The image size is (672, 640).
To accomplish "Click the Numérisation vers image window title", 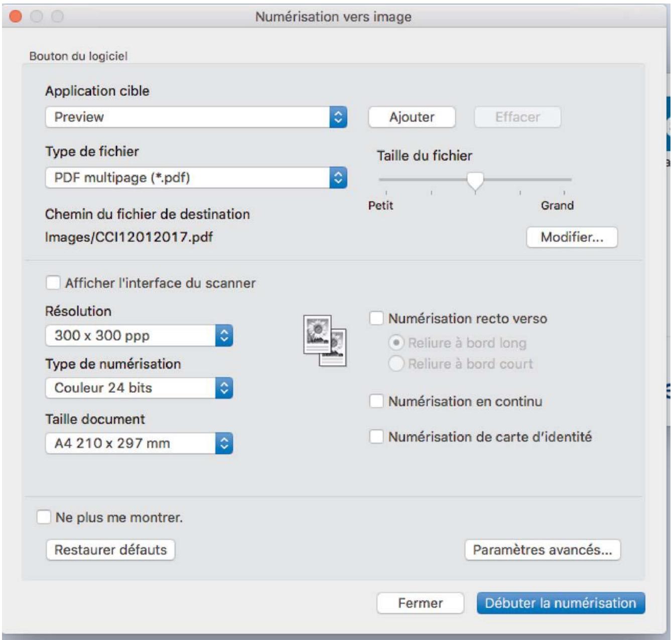I will [333, 17].
